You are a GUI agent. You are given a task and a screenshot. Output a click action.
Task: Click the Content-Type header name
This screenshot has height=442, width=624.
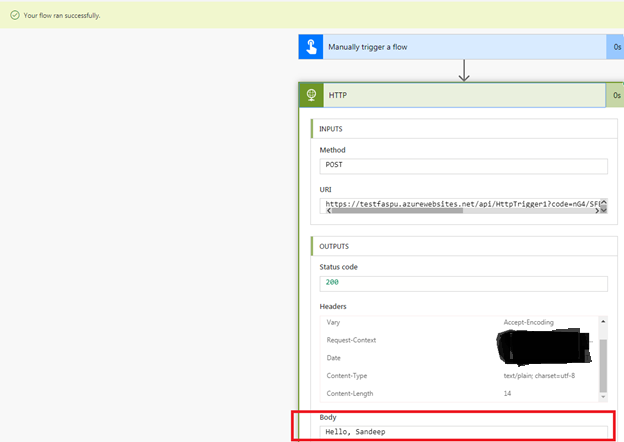[347, 376]
